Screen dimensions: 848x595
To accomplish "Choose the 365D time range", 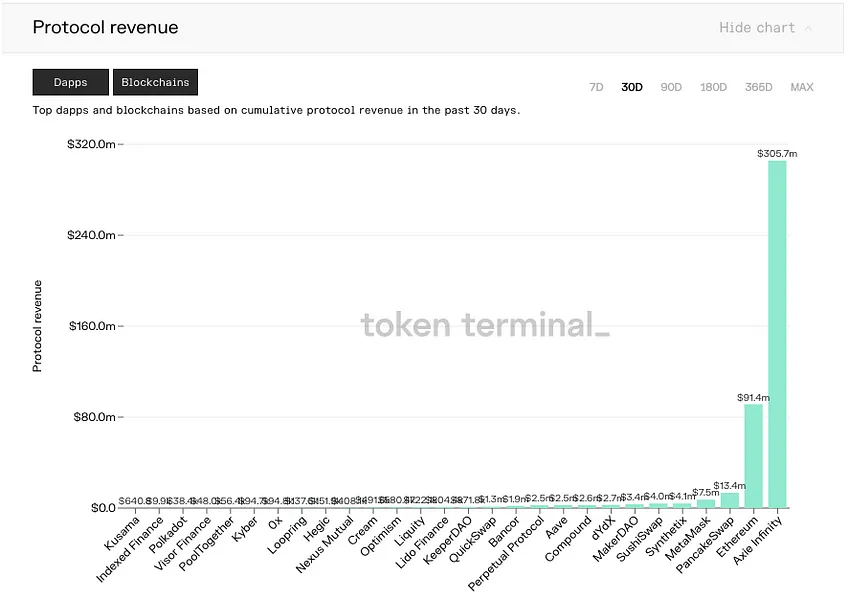I will click(x=758, y=87).
